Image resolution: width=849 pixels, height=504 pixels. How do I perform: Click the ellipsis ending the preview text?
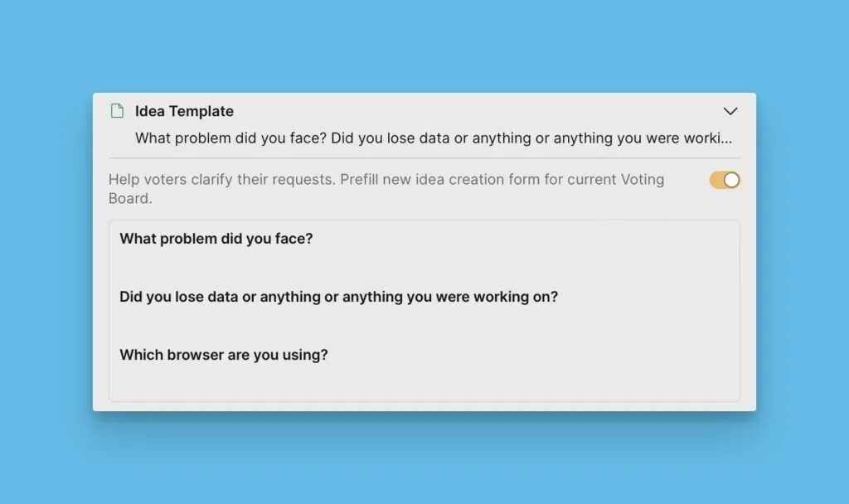coord(727,139)
